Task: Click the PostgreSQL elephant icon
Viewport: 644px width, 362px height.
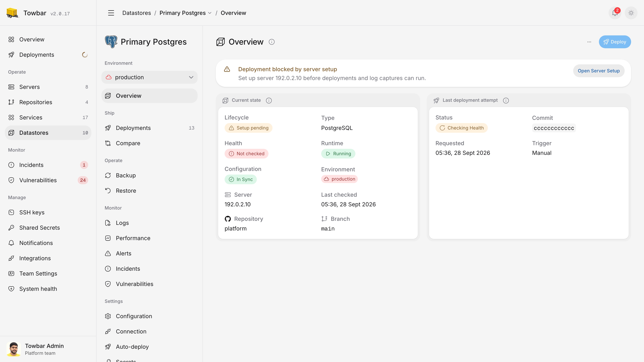Action: coord(111,41)
